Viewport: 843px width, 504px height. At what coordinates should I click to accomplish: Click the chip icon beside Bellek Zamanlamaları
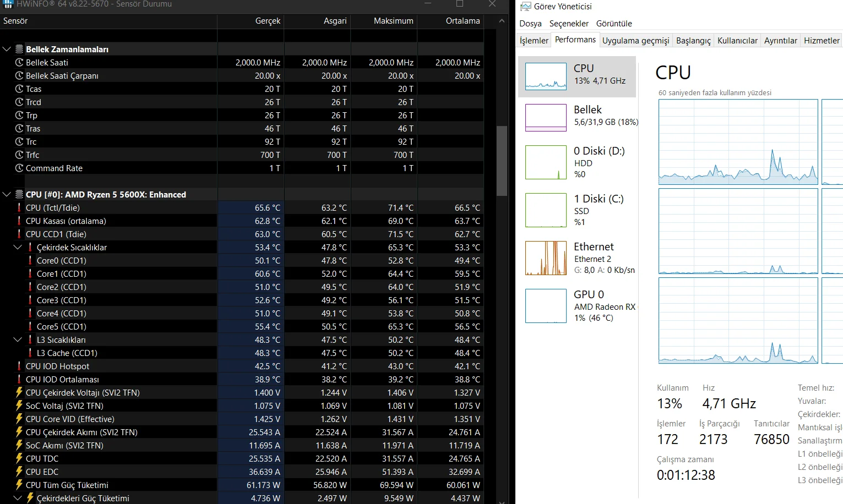pyautogui.click(x=19, y=49)
